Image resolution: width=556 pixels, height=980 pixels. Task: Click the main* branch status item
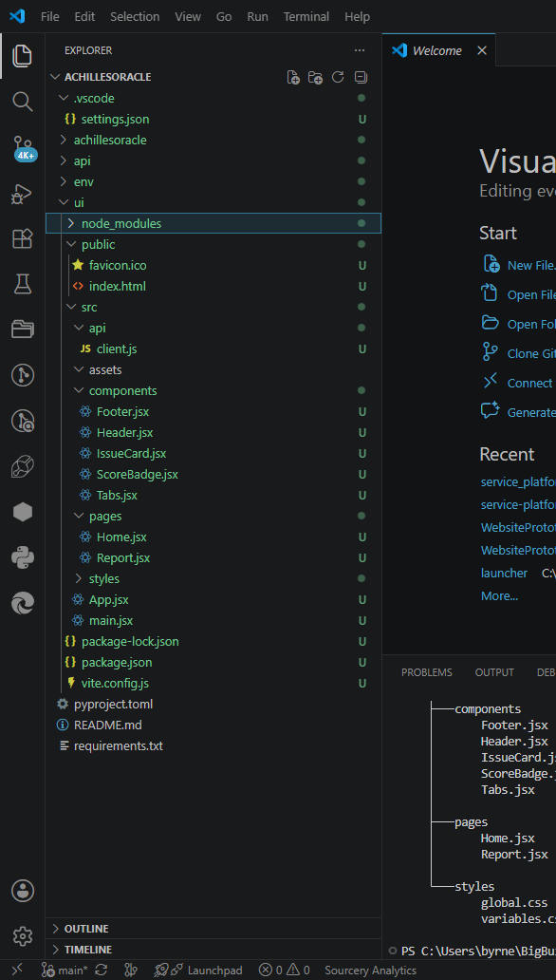pyautogui.click(x=65, y=970)
